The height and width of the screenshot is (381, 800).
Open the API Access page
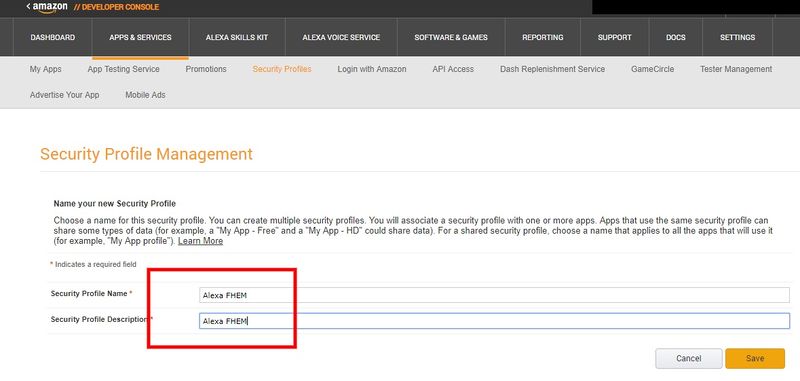point(453,69)
